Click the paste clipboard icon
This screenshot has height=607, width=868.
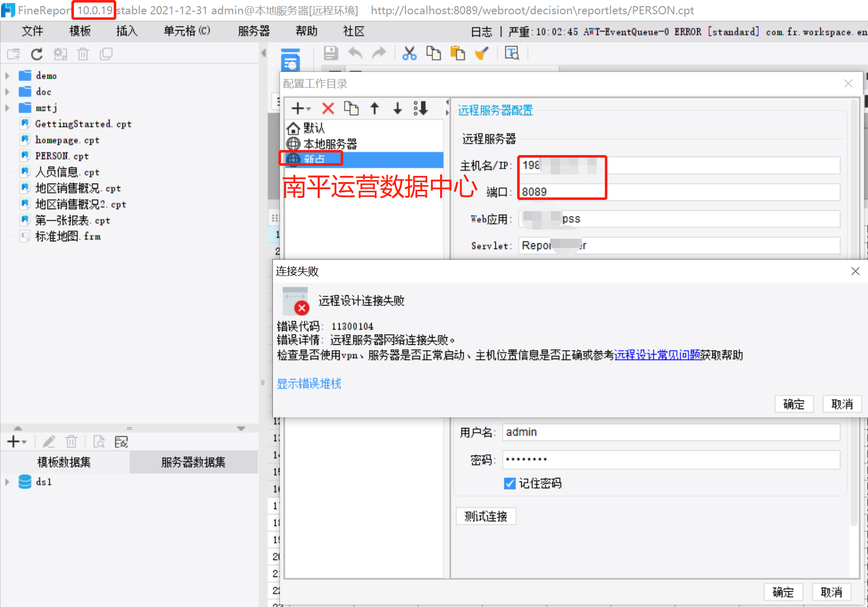pyautogui.click(x=457, y=53)
